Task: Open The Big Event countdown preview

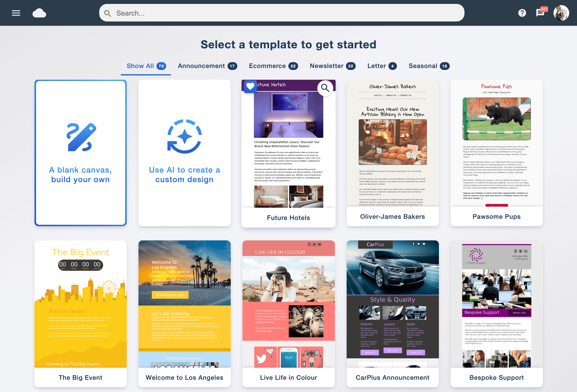Action: (x=81, y=265)
